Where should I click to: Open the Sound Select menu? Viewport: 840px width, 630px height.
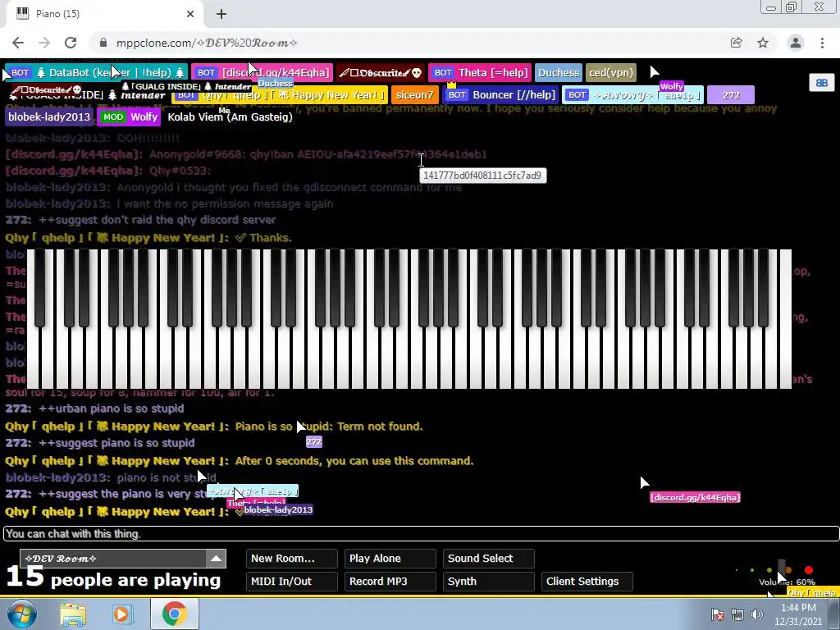click(x=489, y=558)
